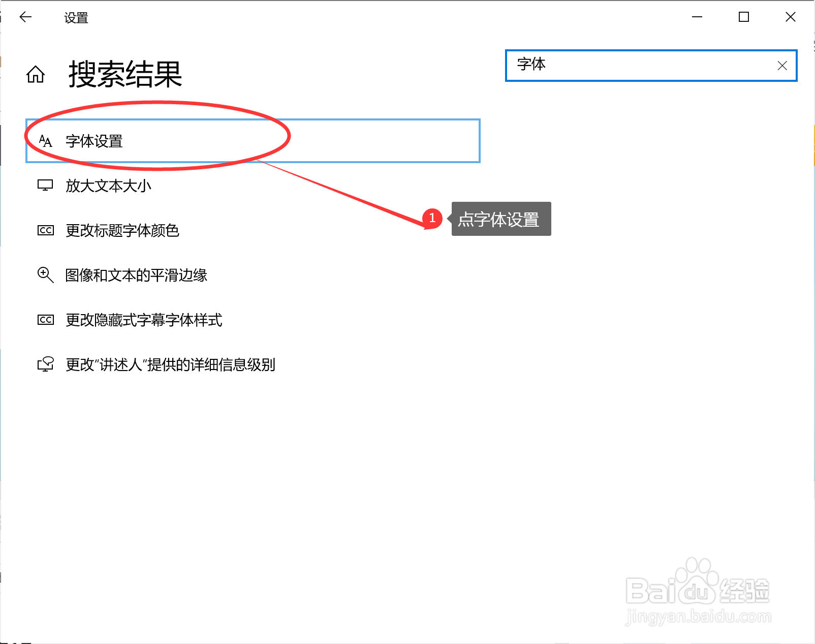The height and width of the screenshot is (644, 815).
Task: Click the magnifier icon beside 图像和文本的平滑边缘
Action: tap(45, 275)
